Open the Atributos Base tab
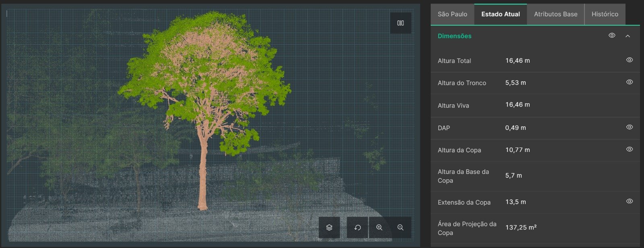 click(x=555, y=14)
